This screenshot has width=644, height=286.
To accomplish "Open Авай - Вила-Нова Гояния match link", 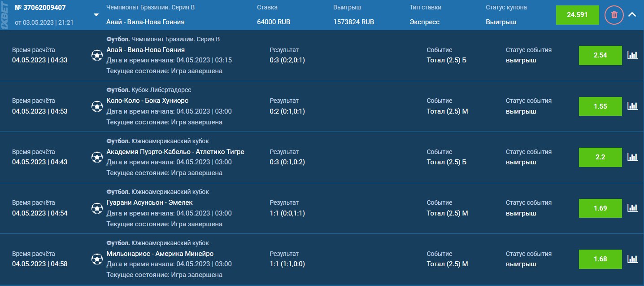I will [x=145, y=50].
